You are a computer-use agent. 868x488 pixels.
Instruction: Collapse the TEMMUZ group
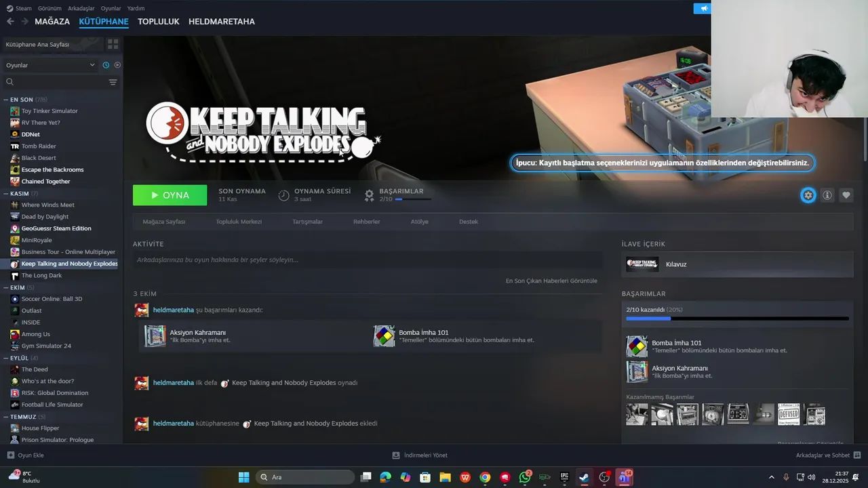24,416
